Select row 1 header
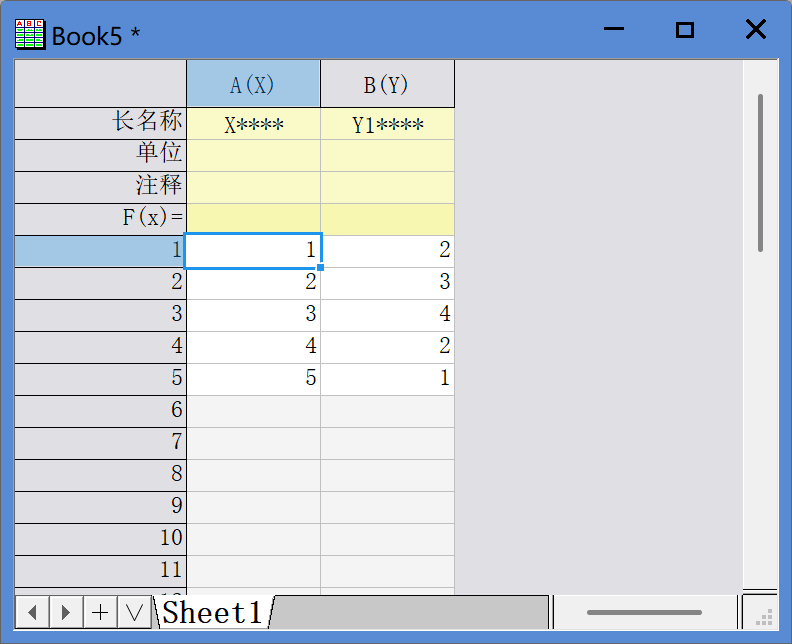The image size is (792, 644). (100, 251)
